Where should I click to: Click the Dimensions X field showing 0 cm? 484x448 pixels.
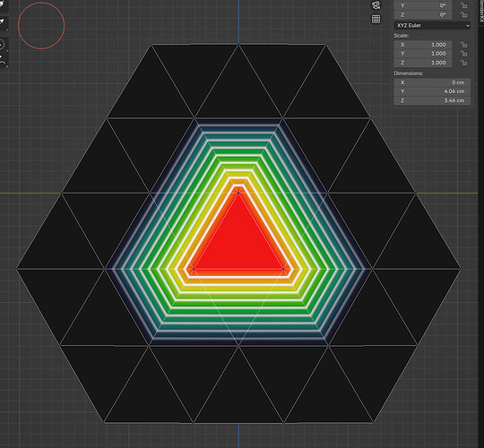(x=432, y=82)
